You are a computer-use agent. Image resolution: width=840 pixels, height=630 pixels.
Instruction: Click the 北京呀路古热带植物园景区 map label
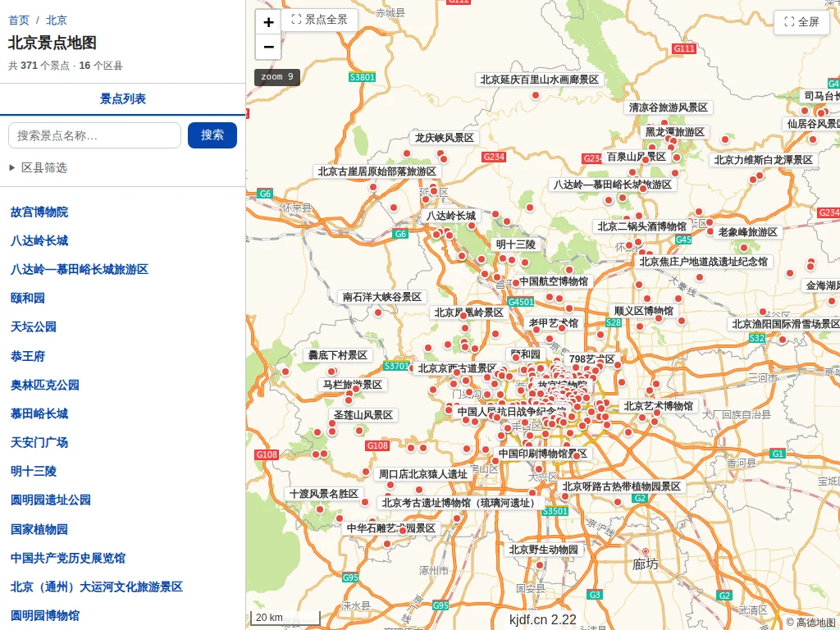622,486
